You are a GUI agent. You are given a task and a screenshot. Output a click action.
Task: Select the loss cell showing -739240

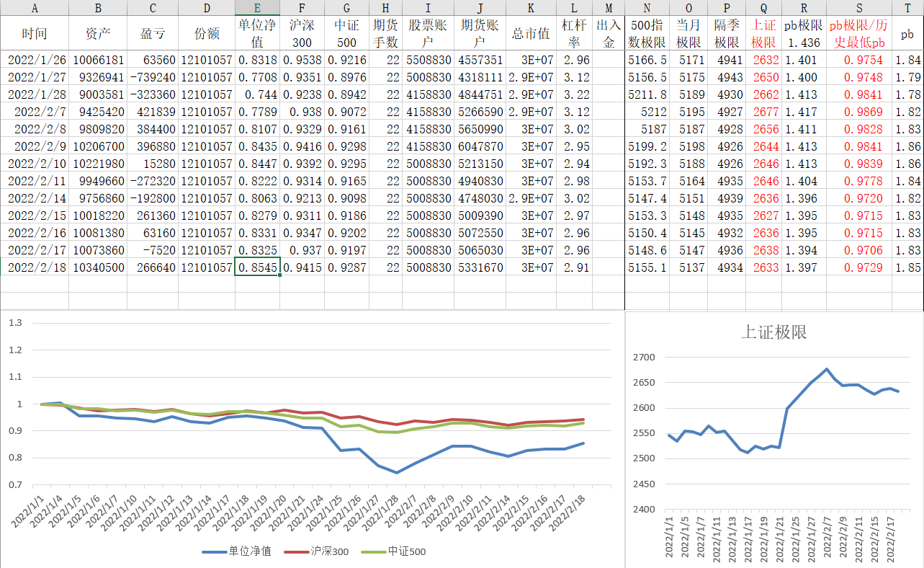click(x=152, y=77)
